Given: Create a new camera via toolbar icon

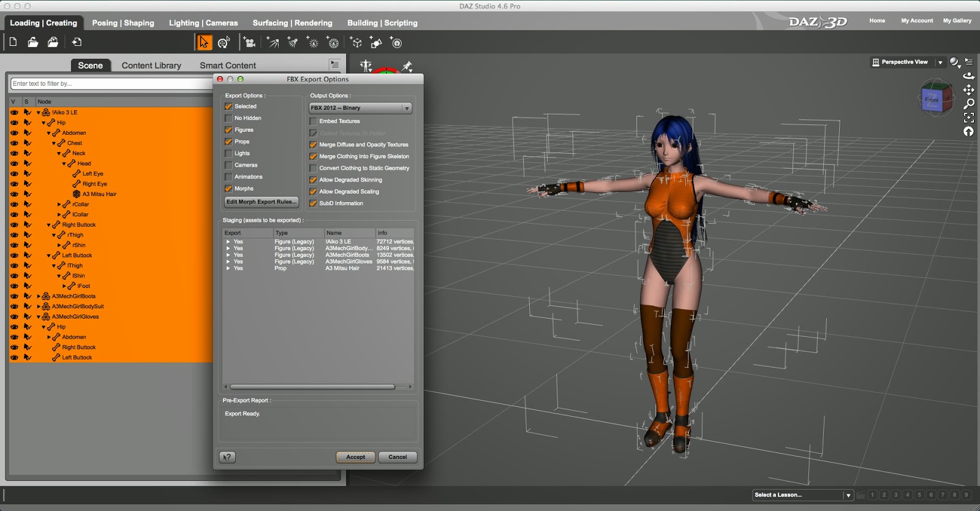Looking at the screenshot, I should coord(249,42).
